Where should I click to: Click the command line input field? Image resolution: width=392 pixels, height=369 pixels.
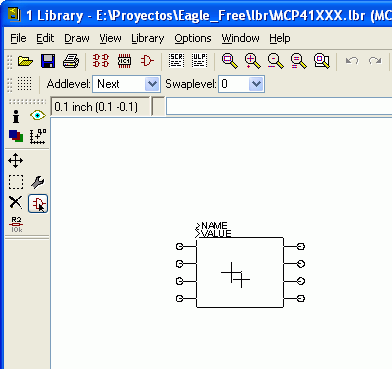point(279,107)
